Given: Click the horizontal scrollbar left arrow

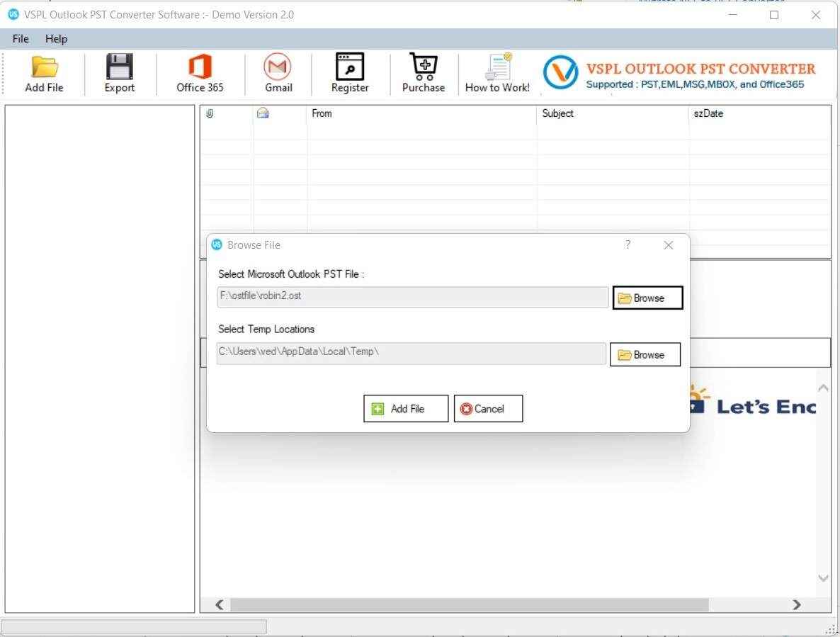Looking at the screenshot, I should point(219,605).
